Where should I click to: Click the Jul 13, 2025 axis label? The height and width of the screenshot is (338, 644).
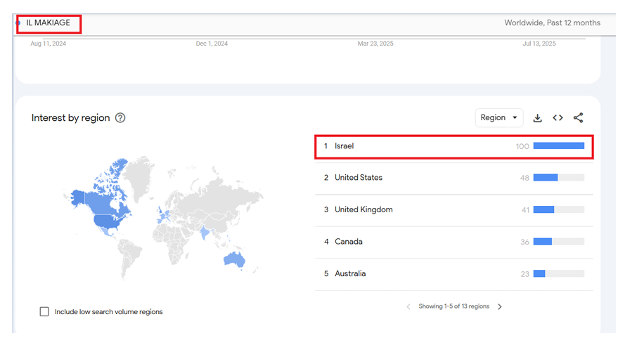pos(539,44)
